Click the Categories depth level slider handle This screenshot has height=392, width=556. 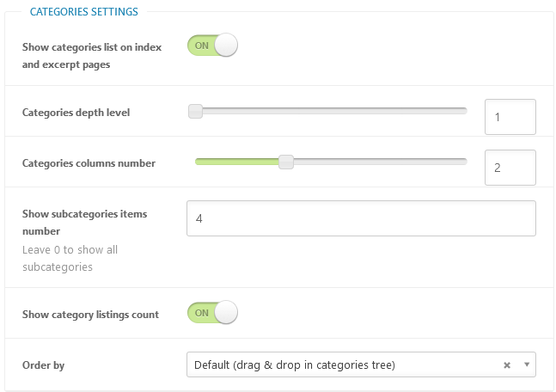pyautogui.click(x=195, y=112)
